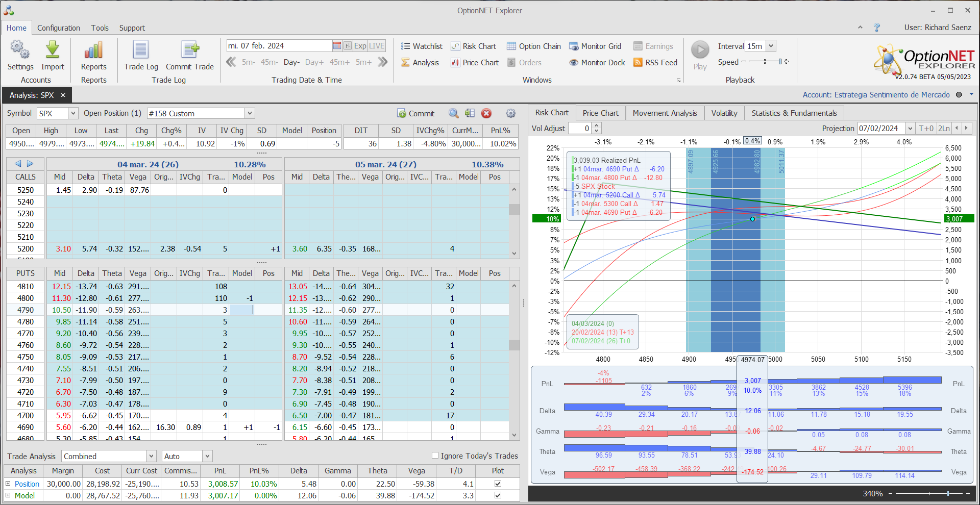
Task: Click the Commit button
Action: coord(415,113)
